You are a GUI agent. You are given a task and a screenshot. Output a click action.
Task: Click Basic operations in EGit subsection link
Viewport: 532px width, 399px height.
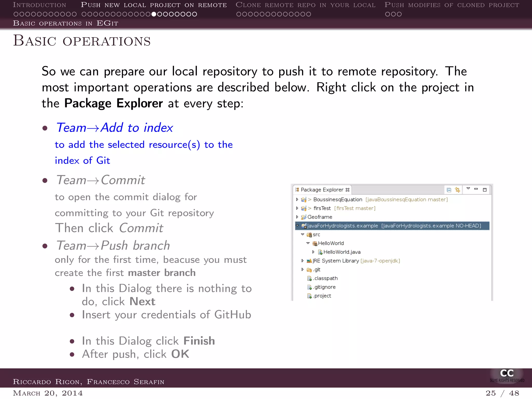coord(65,23)
